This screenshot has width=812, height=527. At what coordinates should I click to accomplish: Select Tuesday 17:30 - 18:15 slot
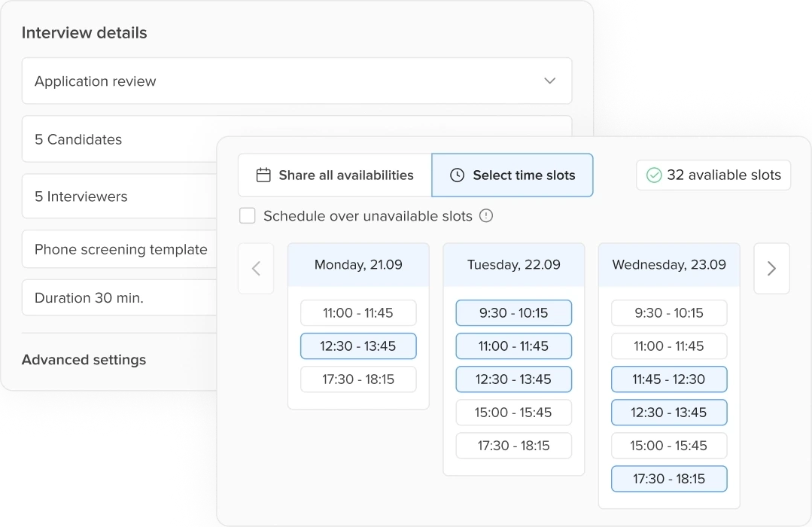coord(513,446)
